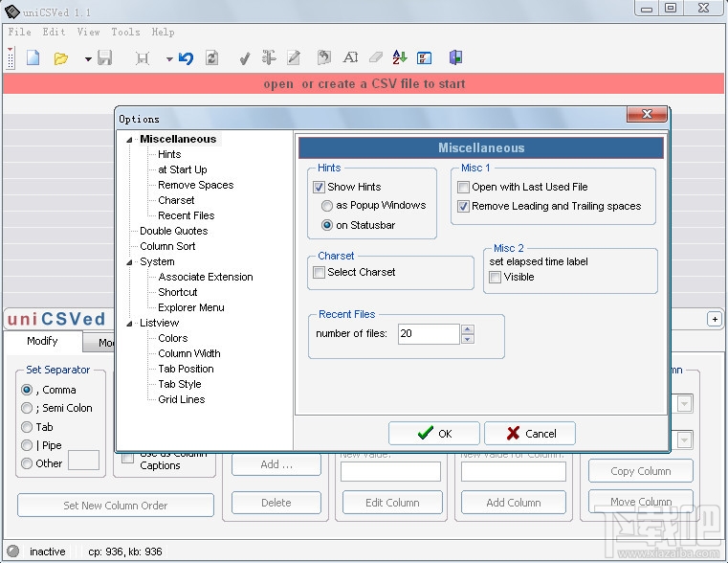
Task: Select the Semi Colon separator
Action: pyautogui.click(x=27, y=408)
